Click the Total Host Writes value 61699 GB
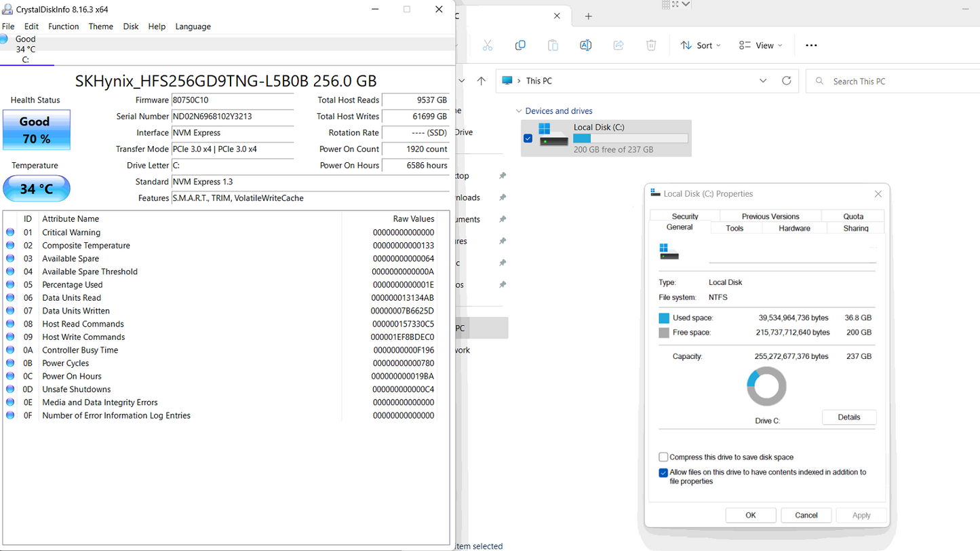 pyautogui.click(x=416, y=116)
